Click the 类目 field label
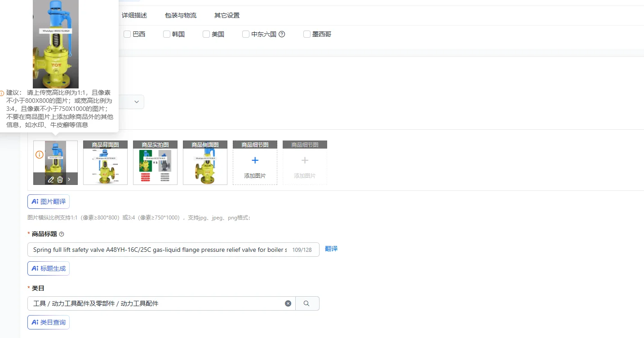The image size is (644, 338). (38, 288)
